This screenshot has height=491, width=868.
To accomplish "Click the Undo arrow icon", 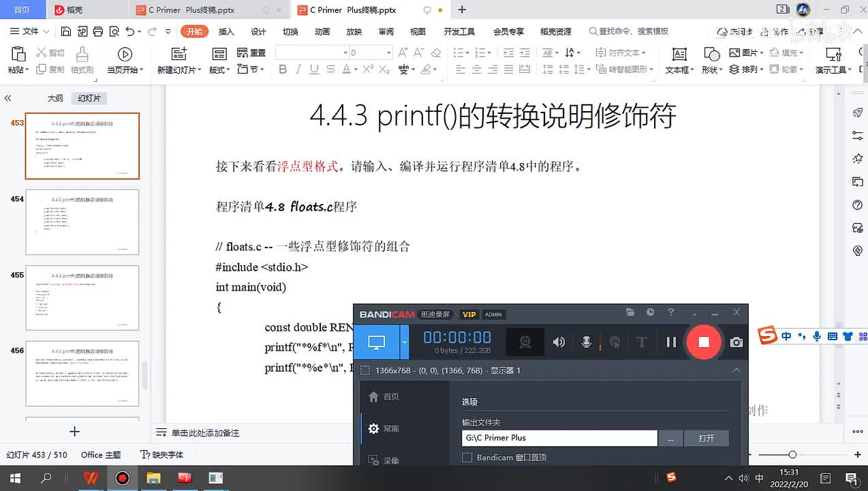I will click(x=129, y=31).
